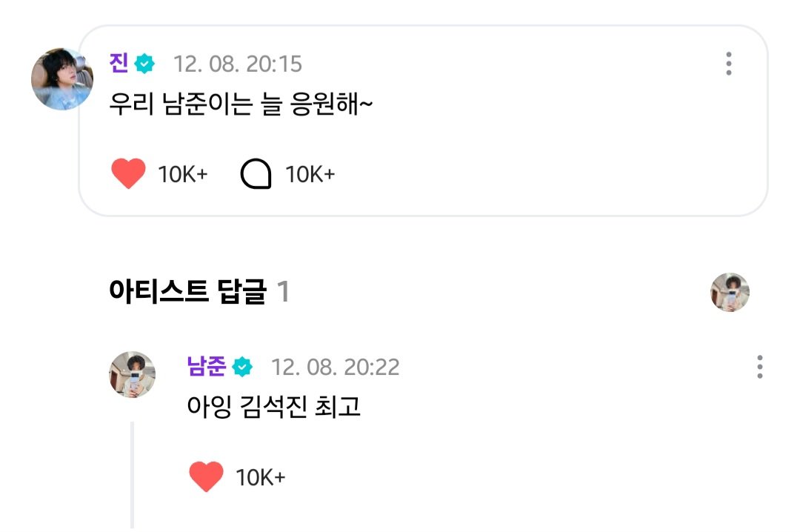
Task: Open comments via the speech bubble icon
Action: [256, 174]
